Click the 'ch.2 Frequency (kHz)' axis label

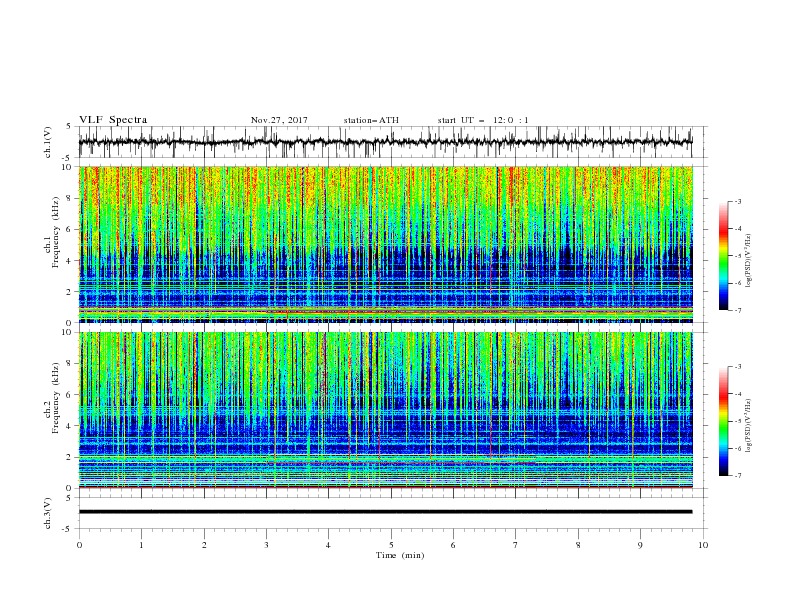pyautogui.click(x=51, y=398)
